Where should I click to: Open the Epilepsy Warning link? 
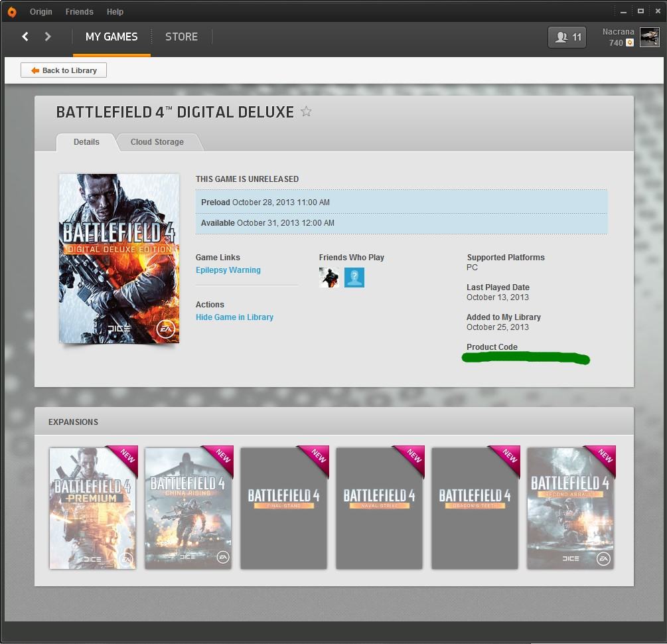[228, 270]
